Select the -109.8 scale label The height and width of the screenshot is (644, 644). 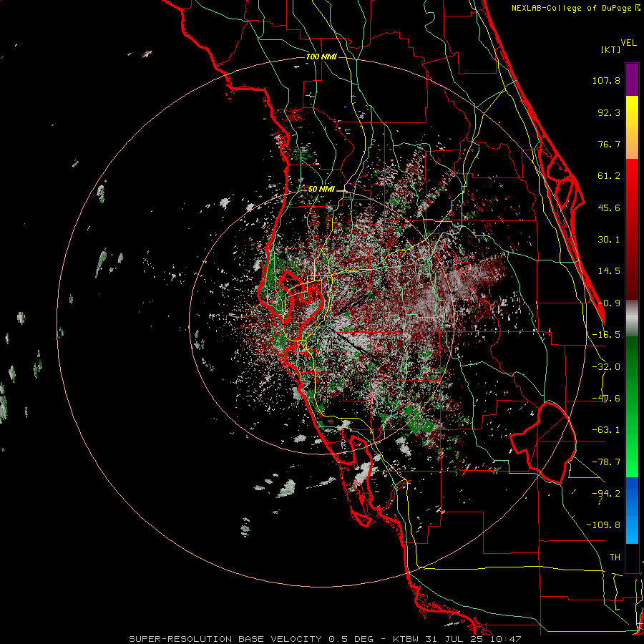click(x=603, y=525)
